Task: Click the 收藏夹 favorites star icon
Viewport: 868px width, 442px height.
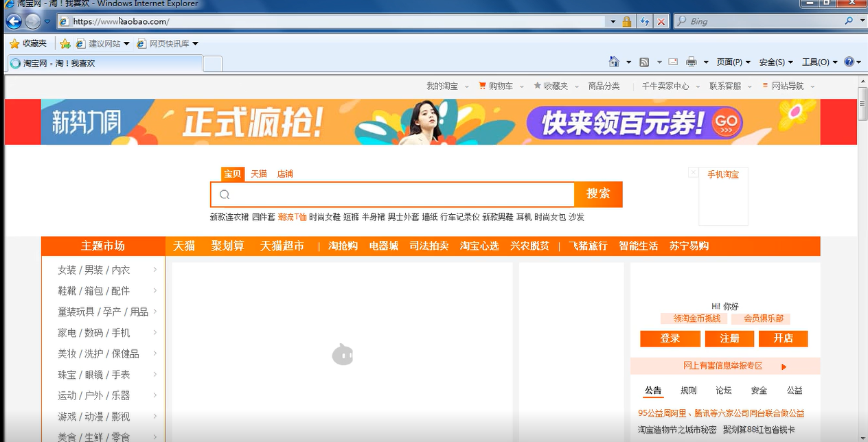Action: tap(16, 43)
